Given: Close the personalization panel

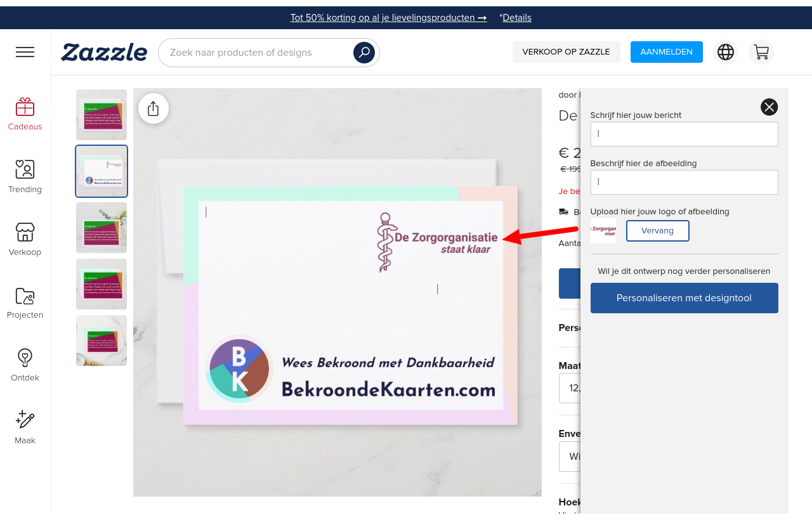Looking at the screenshot, I should coord(769,107).
